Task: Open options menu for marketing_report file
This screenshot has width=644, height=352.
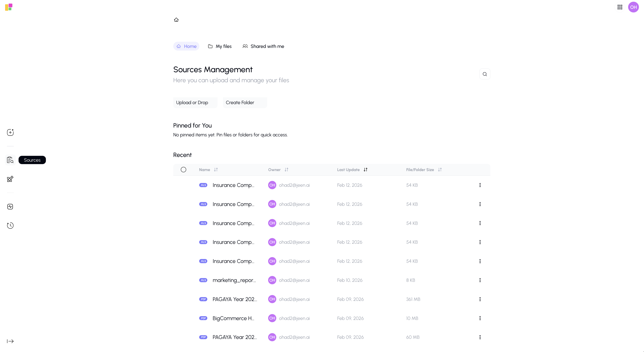Action: coord(480,280)
